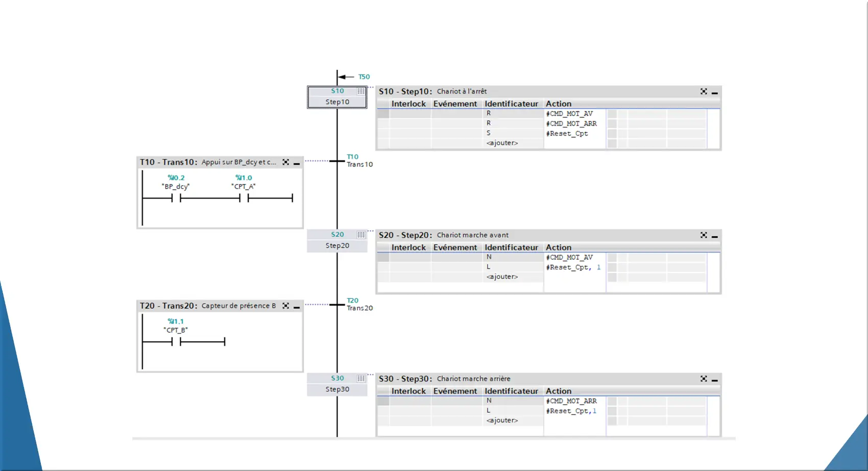Select the BP_dcy contact in Trans10
This screenshot has height=471, width=868.
coord(176,197)
